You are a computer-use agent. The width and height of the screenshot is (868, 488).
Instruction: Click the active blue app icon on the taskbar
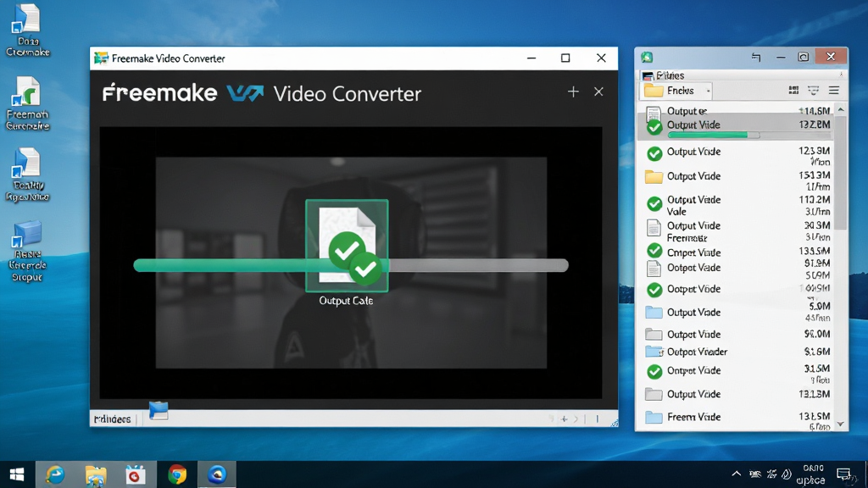tap(217, 474)
